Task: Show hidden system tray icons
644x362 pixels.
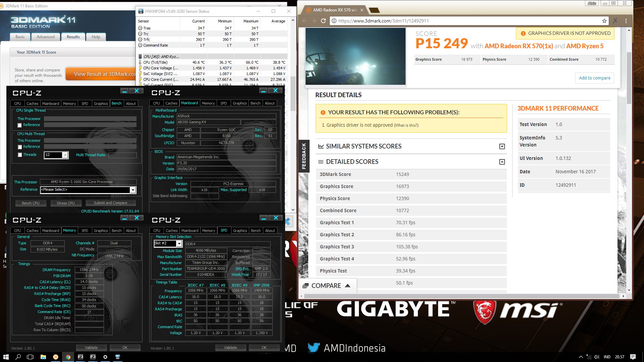Action: 581,357
